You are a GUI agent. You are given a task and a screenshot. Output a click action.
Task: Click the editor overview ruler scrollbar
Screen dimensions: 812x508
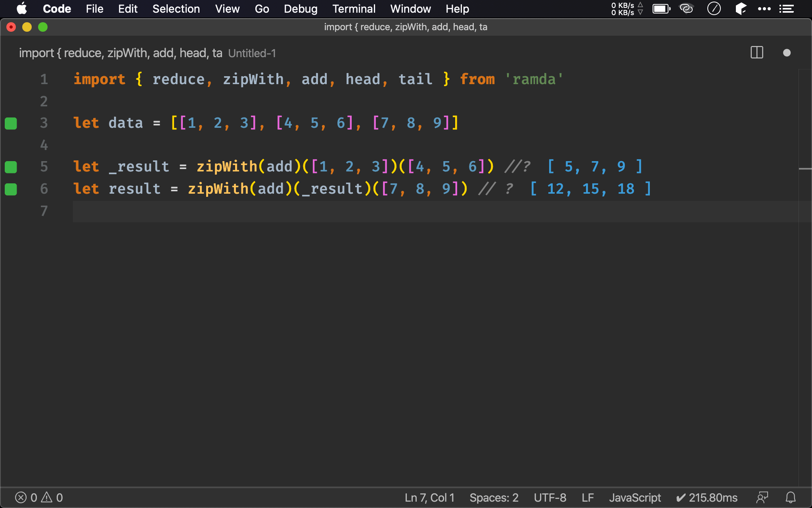(x=805, y=278)
